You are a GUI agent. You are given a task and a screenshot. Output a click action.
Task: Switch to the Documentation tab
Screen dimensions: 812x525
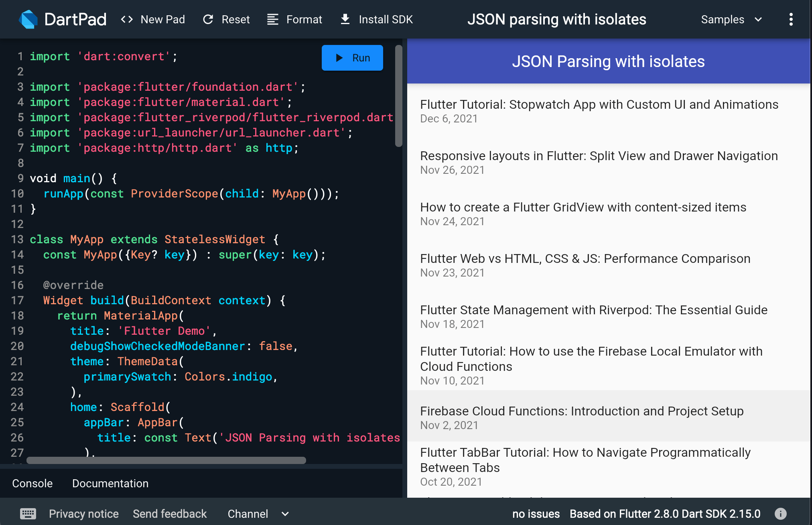(110, 483)
